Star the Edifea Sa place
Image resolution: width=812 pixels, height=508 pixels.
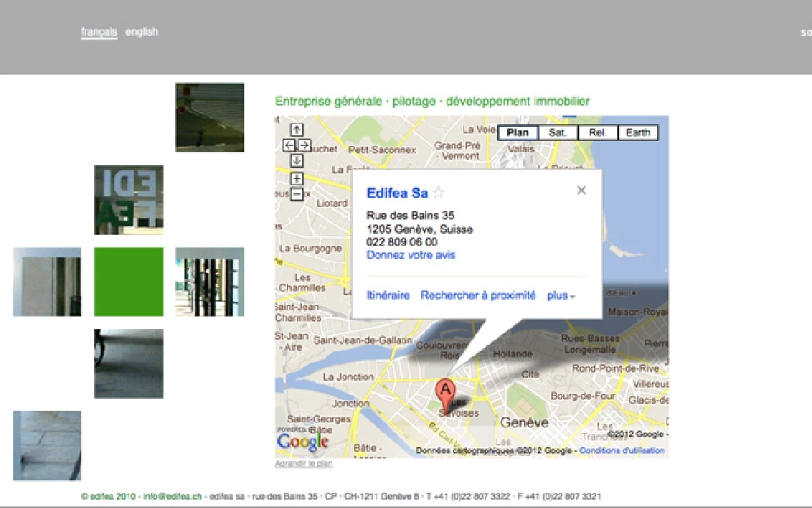click(x=439, y=193)
